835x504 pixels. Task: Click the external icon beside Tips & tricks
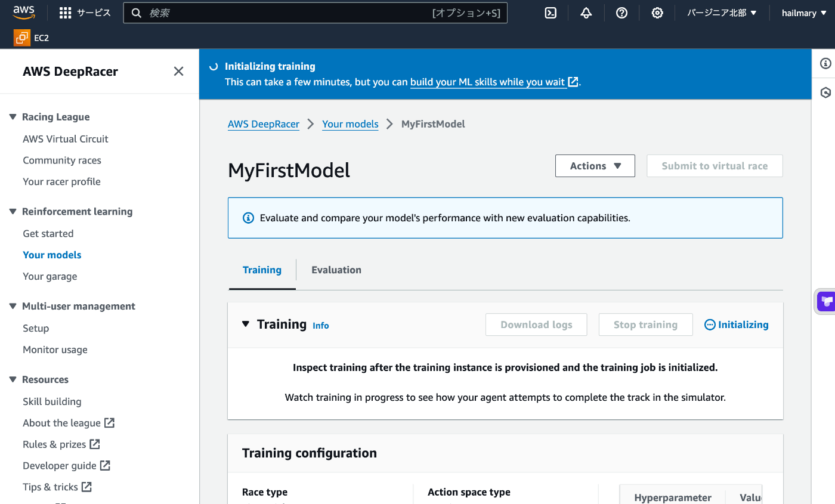pyautogui.click(x=86, y=487)
